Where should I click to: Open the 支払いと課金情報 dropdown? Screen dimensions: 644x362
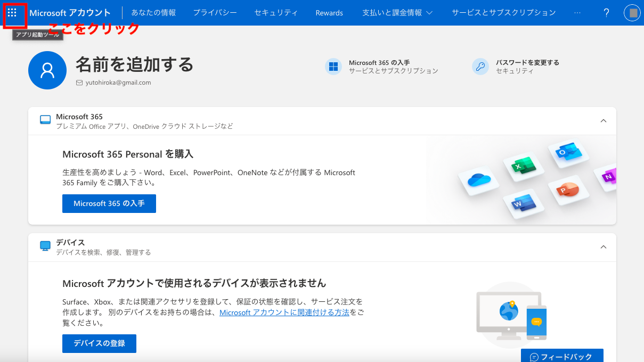[396, 12]
